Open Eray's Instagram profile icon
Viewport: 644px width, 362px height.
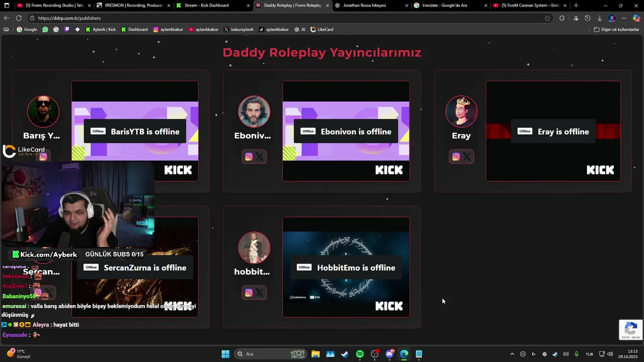456,157
